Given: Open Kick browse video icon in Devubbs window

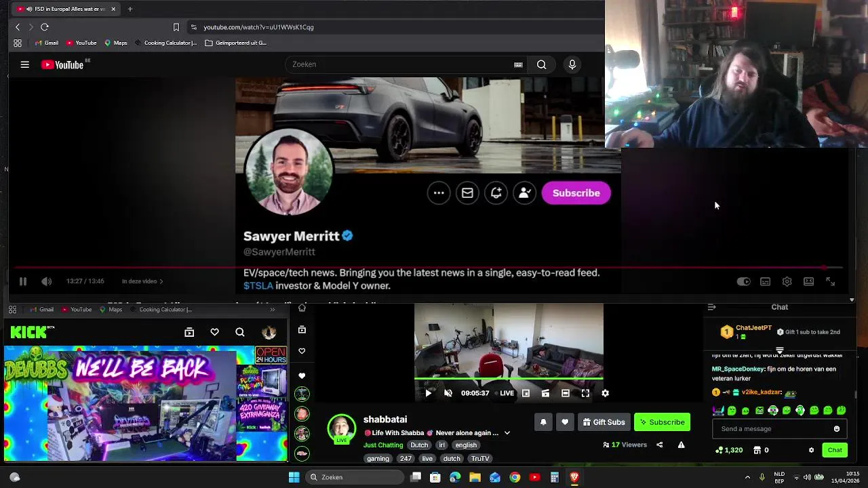Looking at the screenshot, I should [189, 332].
